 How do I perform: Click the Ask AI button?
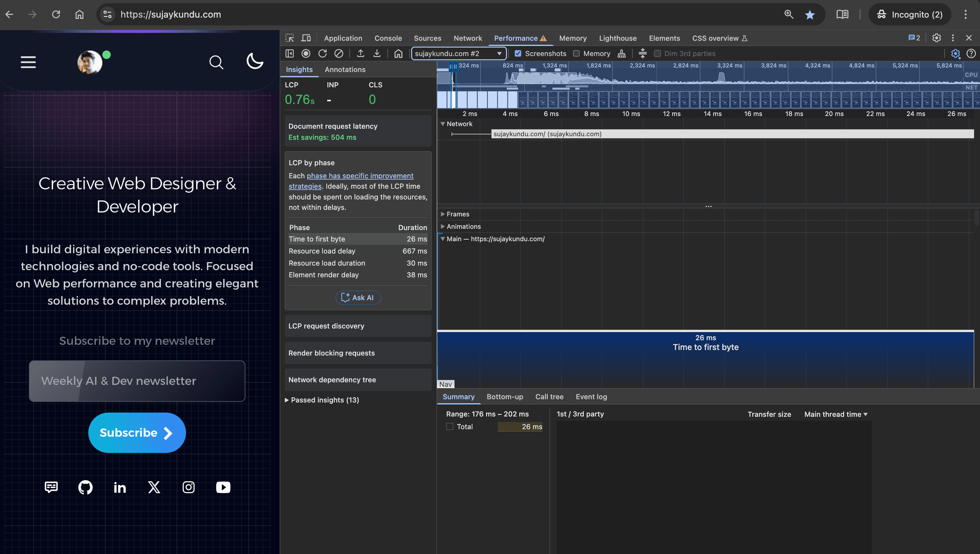358,298
